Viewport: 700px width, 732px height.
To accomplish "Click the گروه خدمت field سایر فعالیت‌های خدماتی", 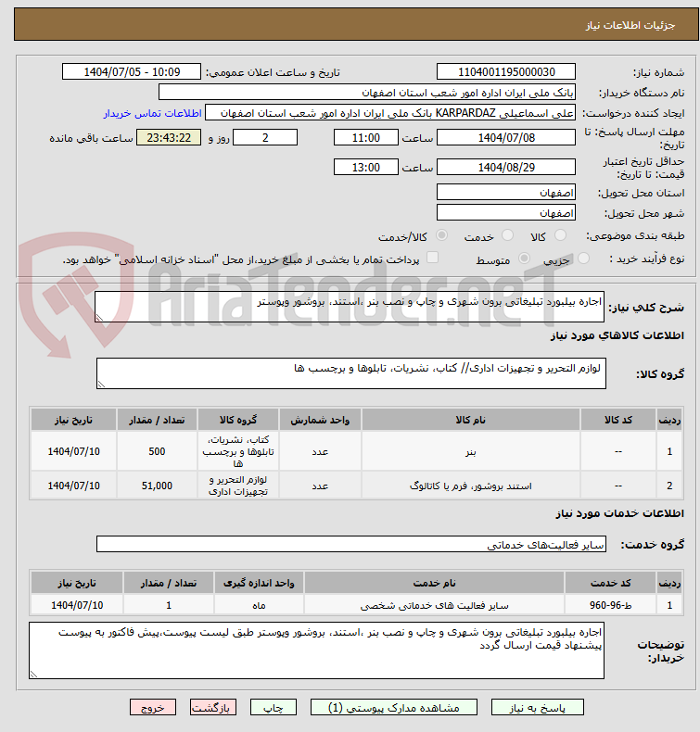I will tap(351, 544).
